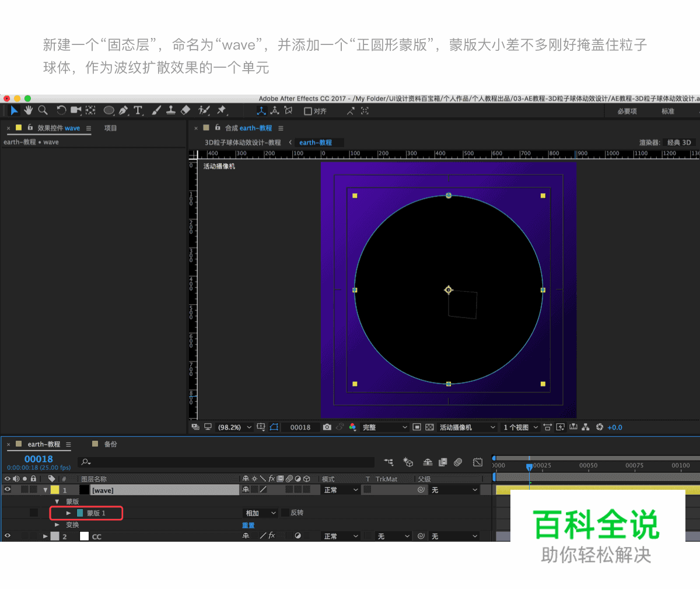Open the blend mode dropdown for wave layer
The image size is (700, 589).
click(340, 490)
